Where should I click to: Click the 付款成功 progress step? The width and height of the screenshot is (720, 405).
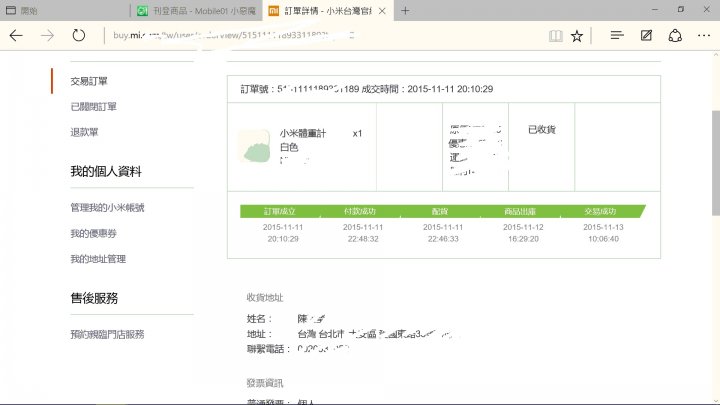click(360, 211)
